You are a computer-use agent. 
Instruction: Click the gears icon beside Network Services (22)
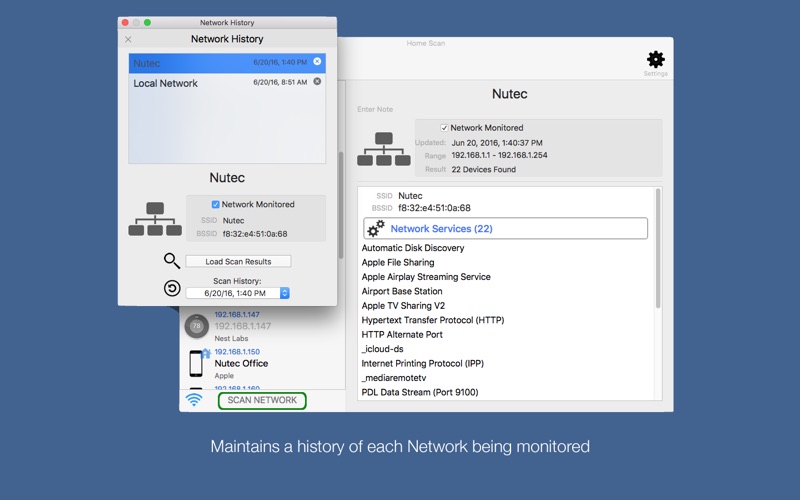tap(376, 229)
